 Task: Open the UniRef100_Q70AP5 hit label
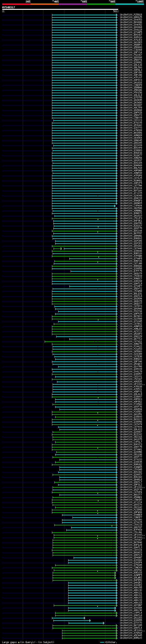pyautogui.click(x=131, y=32)
